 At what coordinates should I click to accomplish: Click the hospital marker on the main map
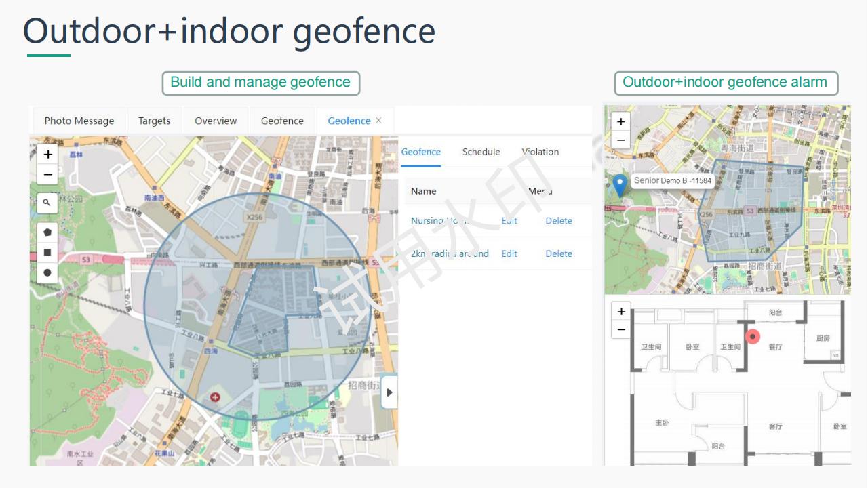216,396
